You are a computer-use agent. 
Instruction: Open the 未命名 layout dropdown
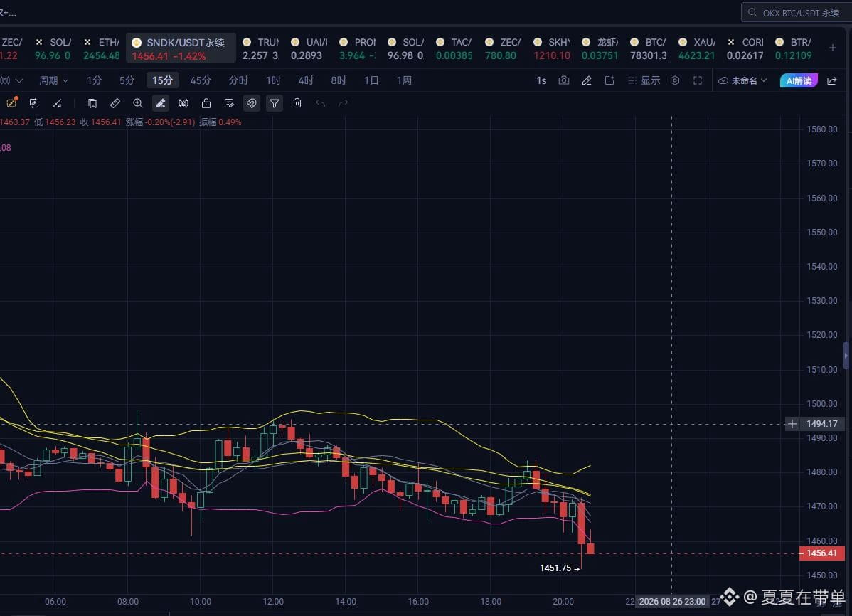pyautogui.click(x=742, y=80)
